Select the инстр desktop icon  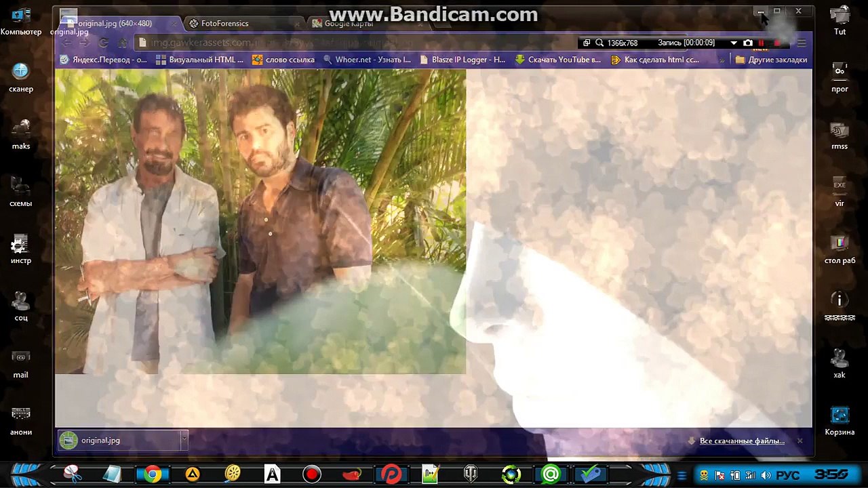click(21, 249)
